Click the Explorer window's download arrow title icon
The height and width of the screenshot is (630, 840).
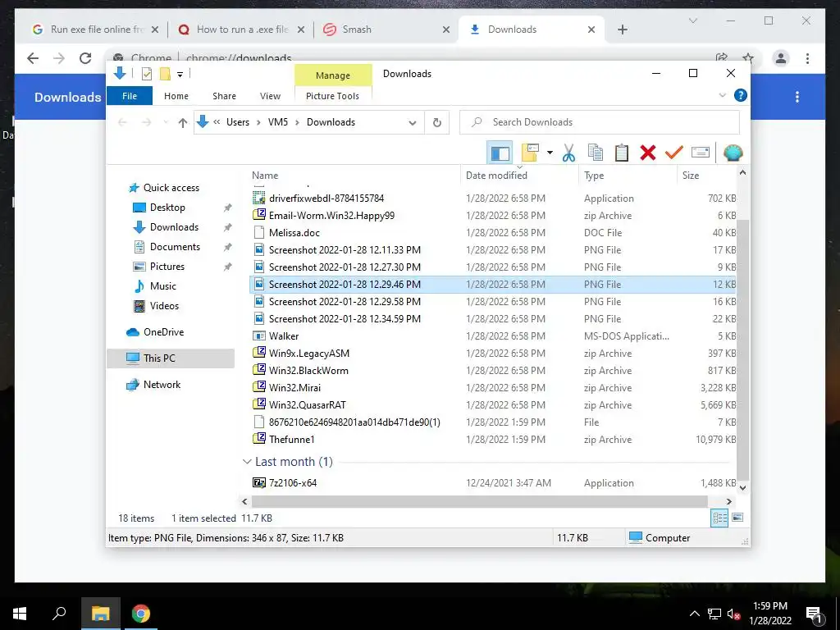[x=120, y=73]
